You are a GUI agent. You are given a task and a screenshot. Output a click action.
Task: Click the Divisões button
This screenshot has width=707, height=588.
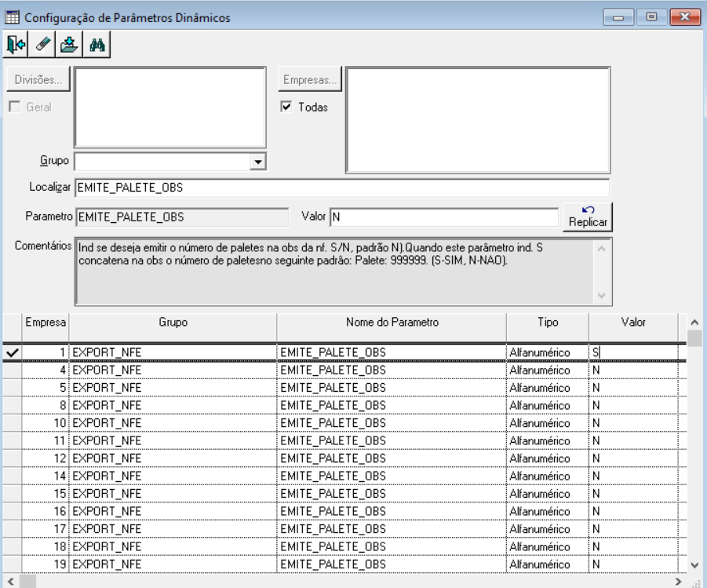click(38, 79)
